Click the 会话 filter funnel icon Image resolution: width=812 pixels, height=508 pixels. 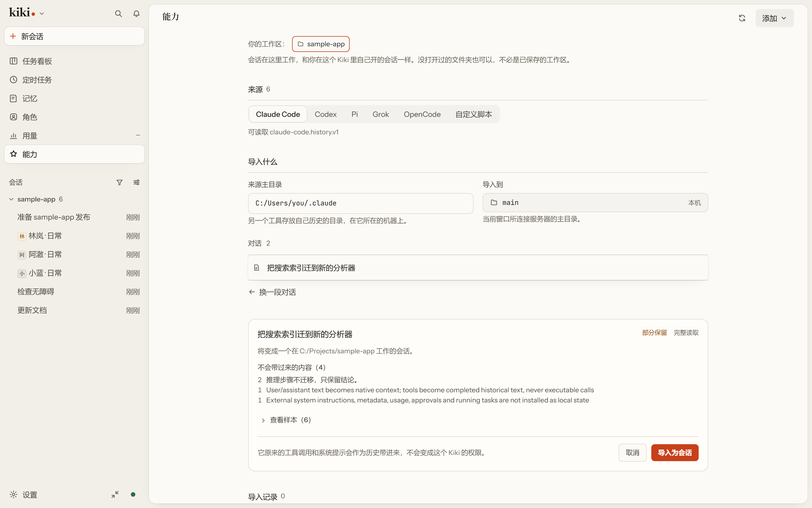[x=120, y=182]
